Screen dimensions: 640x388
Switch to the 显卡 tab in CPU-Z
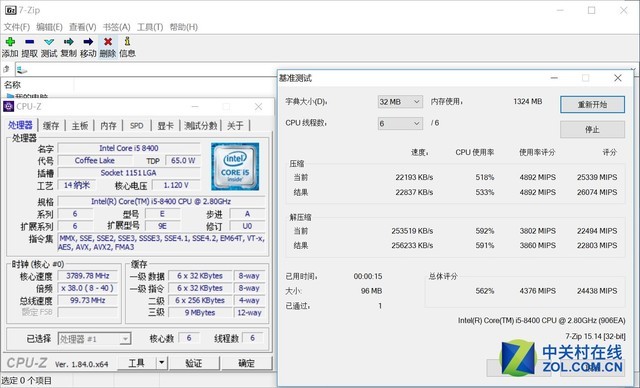[x=166, y=126]
